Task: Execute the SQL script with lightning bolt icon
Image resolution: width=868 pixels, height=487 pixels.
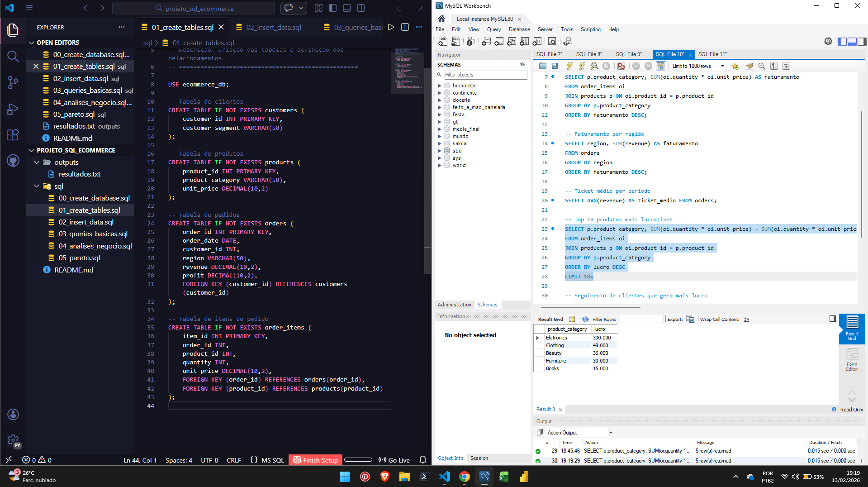Action: pyautogui.click(x=569, y=66)
